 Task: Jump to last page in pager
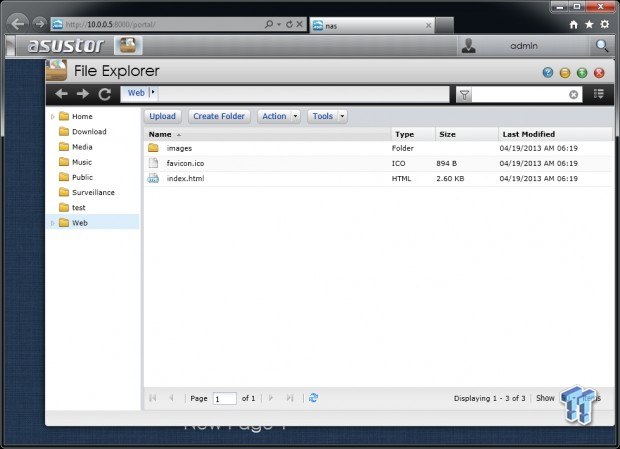point(290,398)
